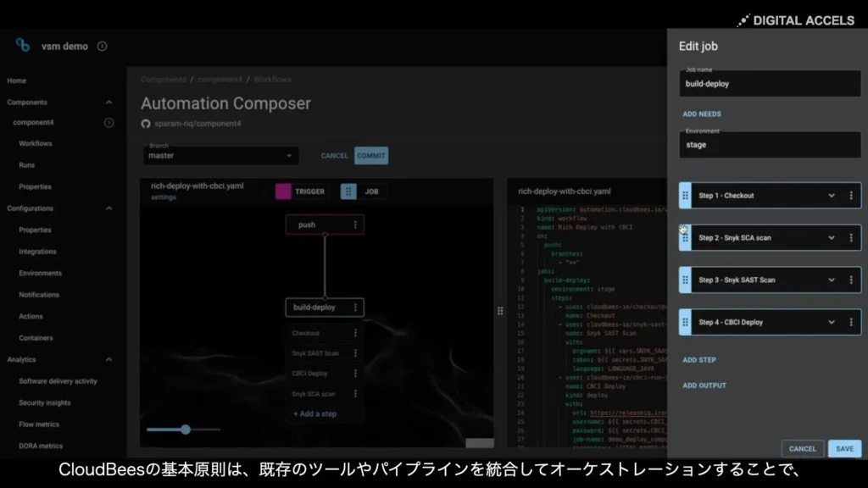Screen dimensions: 868x488
Task: Open DORA metrics under Analytics
Action: [41, 446]
